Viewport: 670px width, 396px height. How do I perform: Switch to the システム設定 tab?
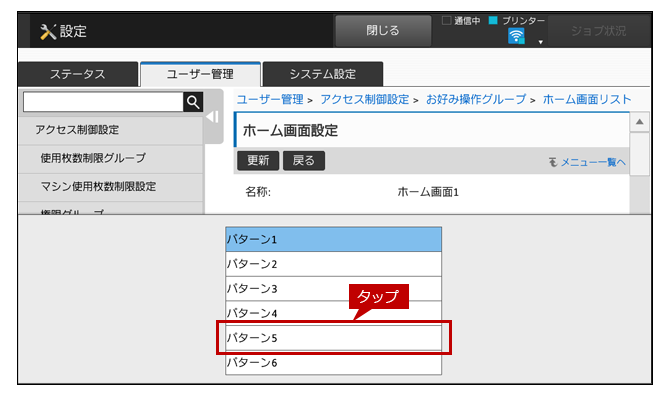click(323, 74)
